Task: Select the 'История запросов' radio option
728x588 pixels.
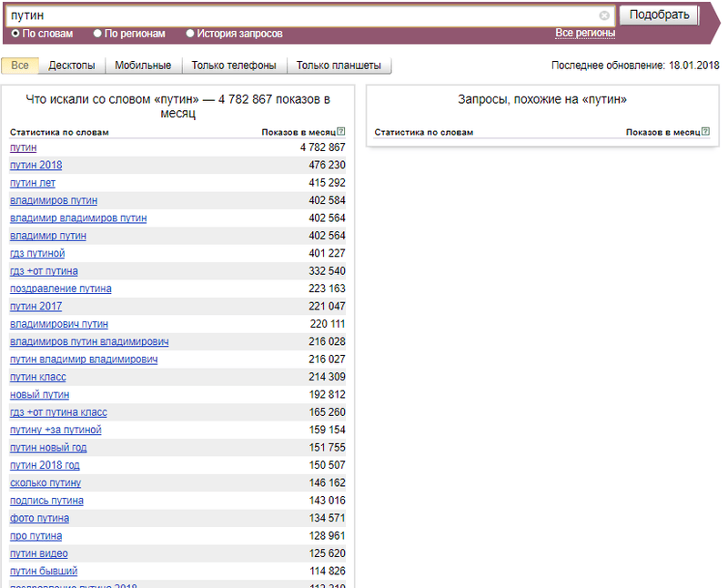Action: coord(190,34)
